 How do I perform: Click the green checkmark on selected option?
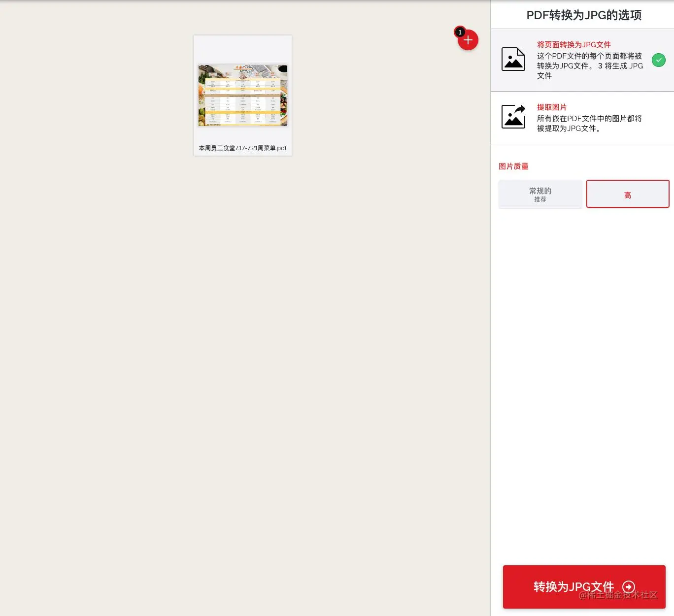tap(659, 60)
